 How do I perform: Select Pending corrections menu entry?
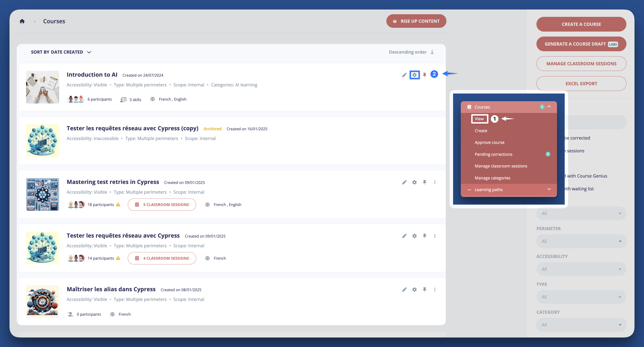click(x=493, y=154)
